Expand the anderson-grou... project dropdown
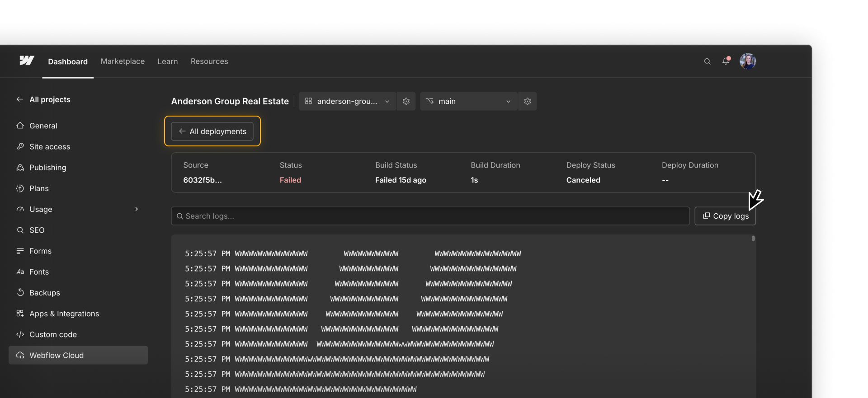 pyautogui.click(x=347, y=101)
